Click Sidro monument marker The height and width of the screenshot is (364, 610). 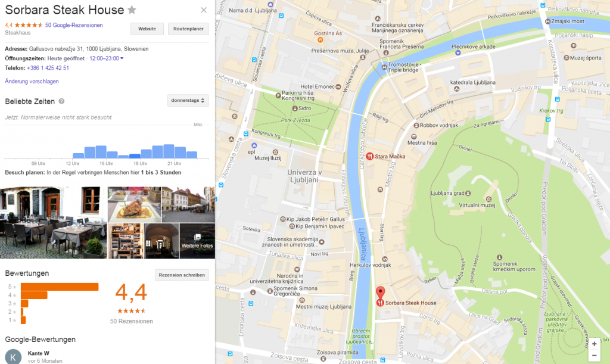[x=295, y=108]
